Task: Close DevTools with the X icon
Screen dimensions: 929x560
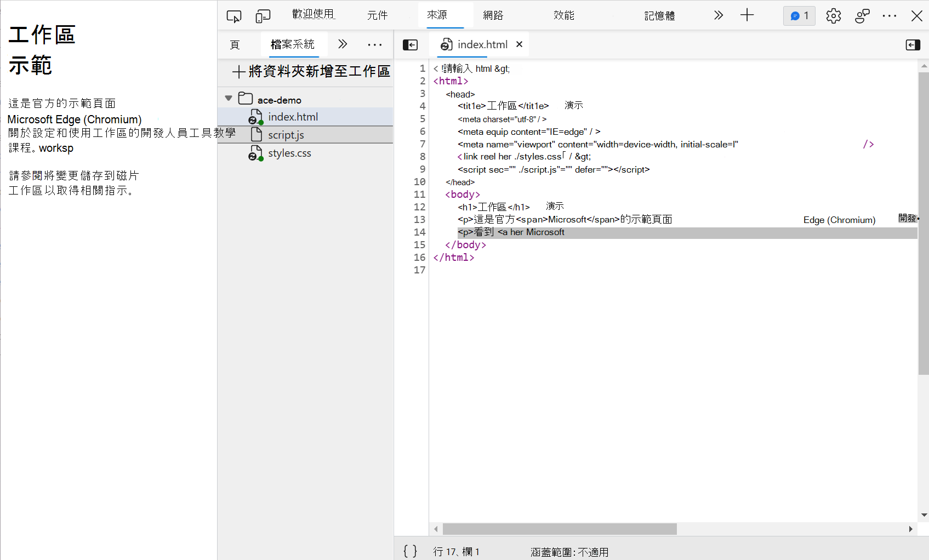Action: tap(917, 16)
